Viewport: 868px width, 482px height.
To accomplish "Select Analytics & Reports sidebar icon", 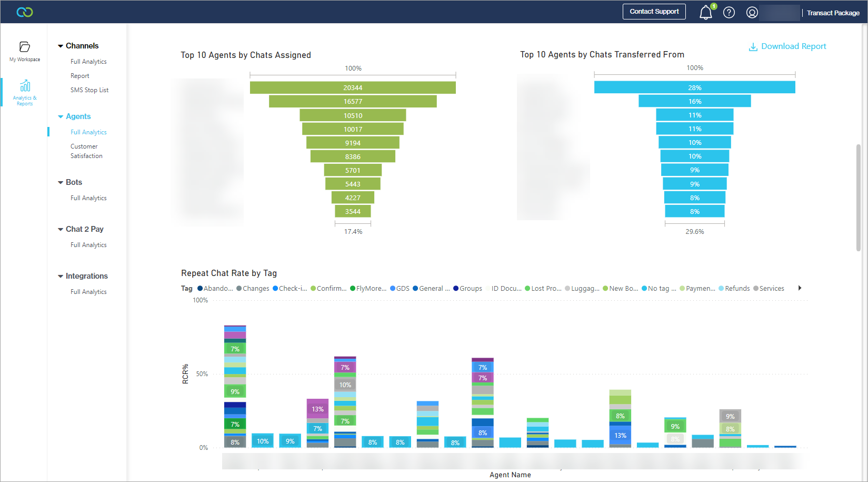I will pyautogui.click(x=25, y=86).
